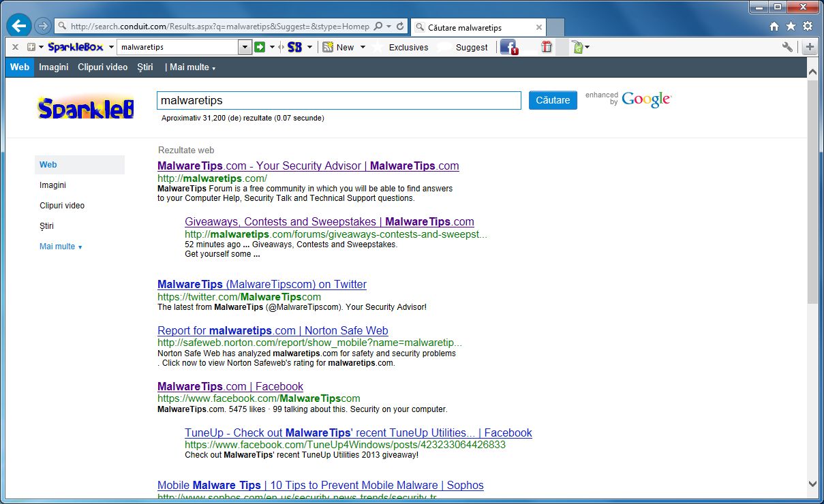Screen dimensions: 824x504
Task: Open toolbar options wrench icon
Action: coord(788,47)
